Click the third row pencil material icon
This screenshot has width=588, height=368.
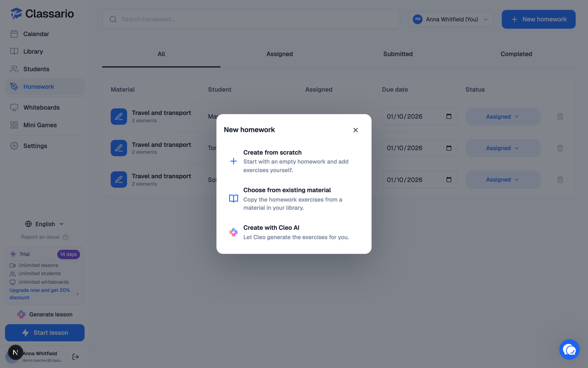pyautogui.click(x=119, y=180)
